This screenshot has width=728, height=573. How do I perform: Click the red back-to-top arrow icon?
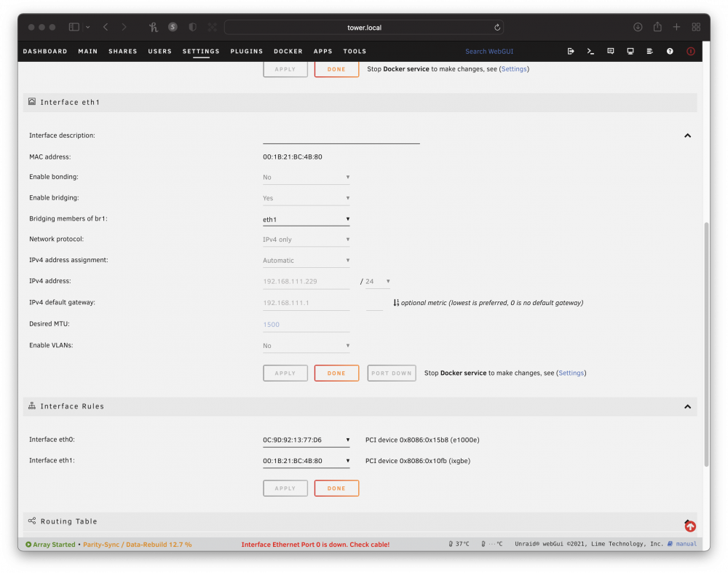click(x=690, y=526)
